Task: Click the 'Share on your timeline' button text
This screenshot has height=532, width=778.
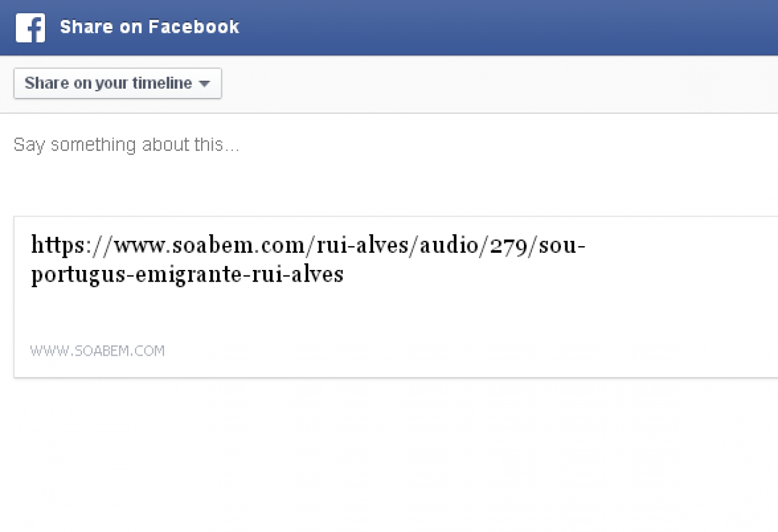Action: point(108,83)
